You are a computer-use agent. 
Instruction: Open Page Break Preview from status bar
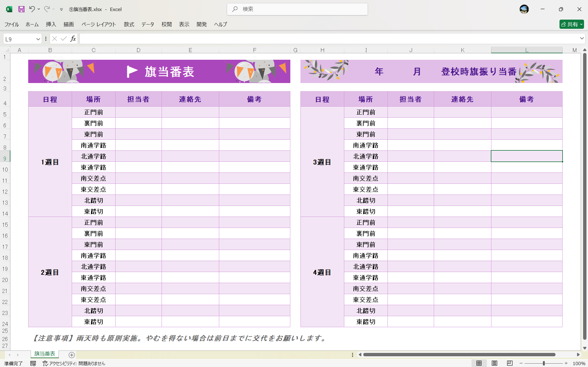point(509,363)
